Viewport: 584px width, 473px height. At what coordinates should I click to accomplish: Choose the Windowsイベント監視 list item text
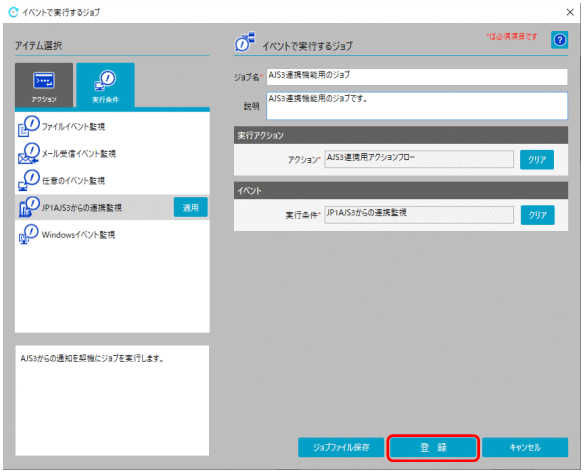tap(78, 235)
